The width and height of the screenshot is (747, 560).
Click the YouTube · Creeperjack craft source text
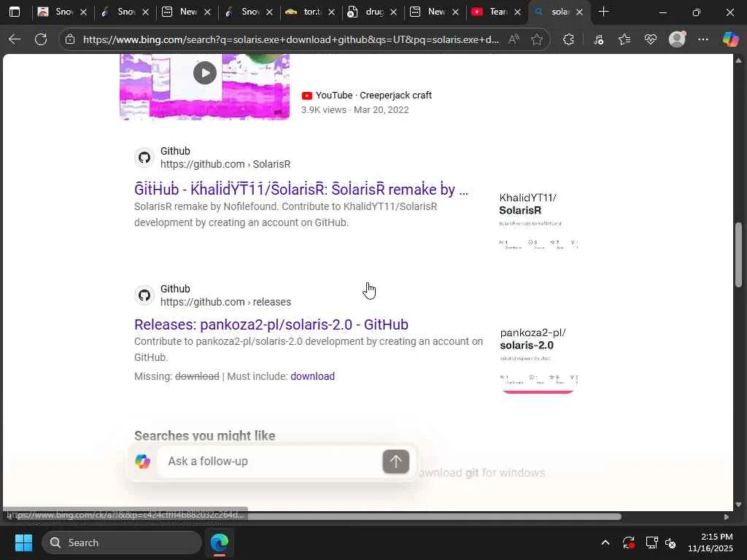373,96
